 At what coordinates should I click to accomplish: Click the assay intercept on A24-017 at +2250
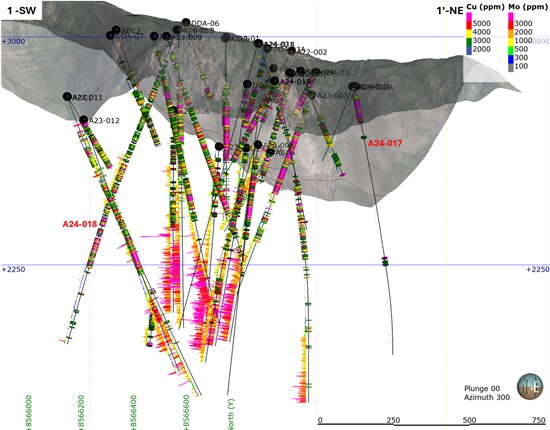[385, 261]
